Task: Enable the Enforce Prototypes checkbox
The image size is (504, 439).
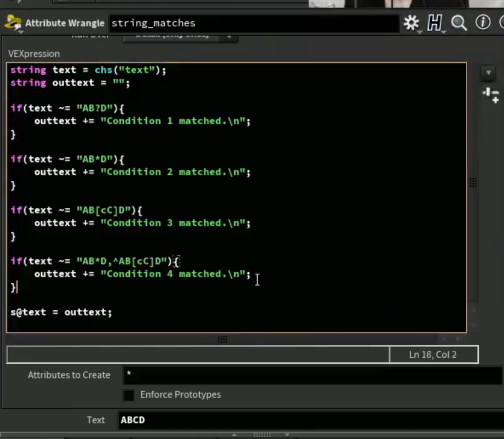Action: pyautogui.click(x=128, y=395)
